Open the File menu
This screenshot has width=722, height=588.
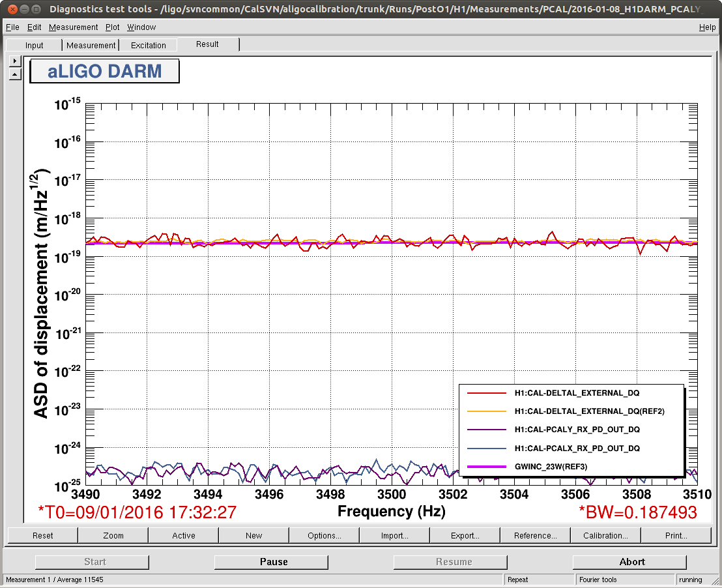(x=12, y=27)
